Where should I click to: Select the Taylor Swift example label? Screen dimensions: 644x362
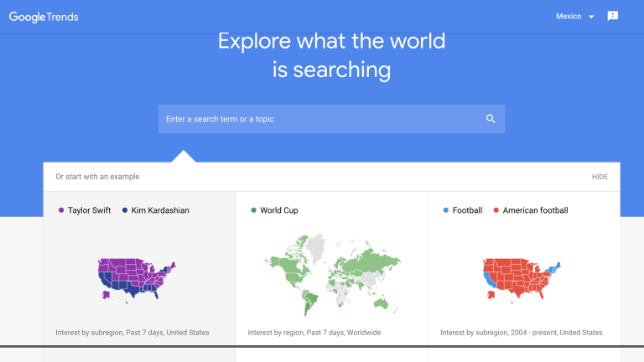[x=89, y=210]
